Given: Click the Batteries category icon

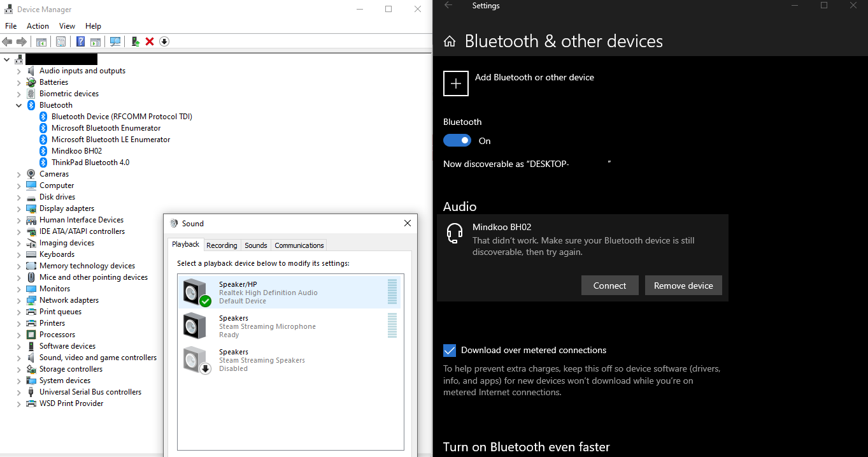Looking at the screenshot, I should [x=31, y=82].
